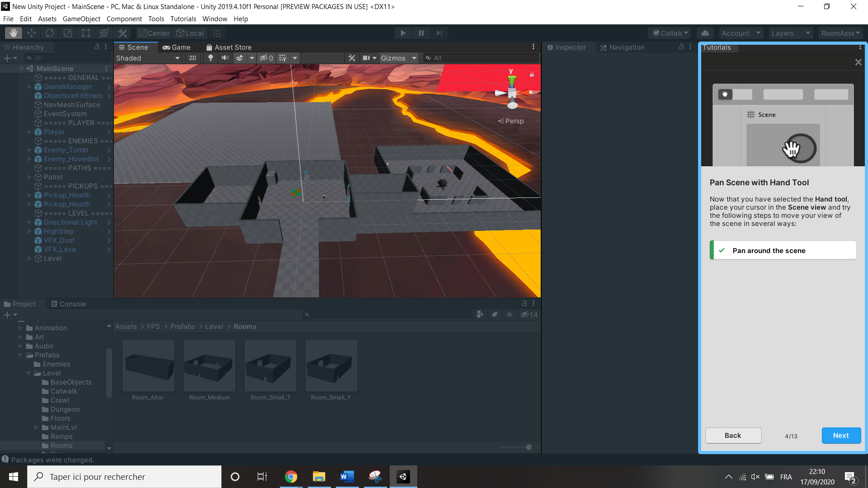Open the Shaded draw mode dropdown

point(148,58)
